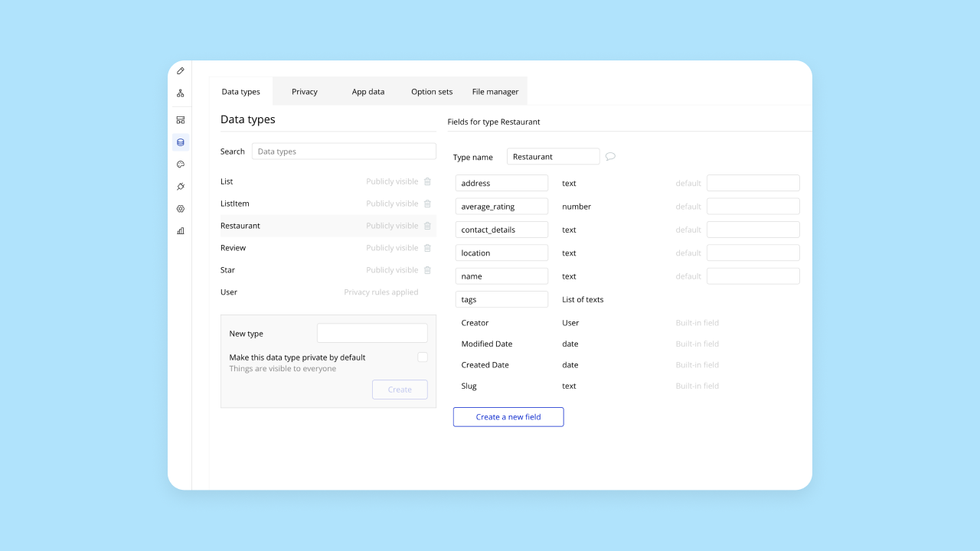Click the Create a new field button
Viewport: 980px width, 551px height.
508,416
